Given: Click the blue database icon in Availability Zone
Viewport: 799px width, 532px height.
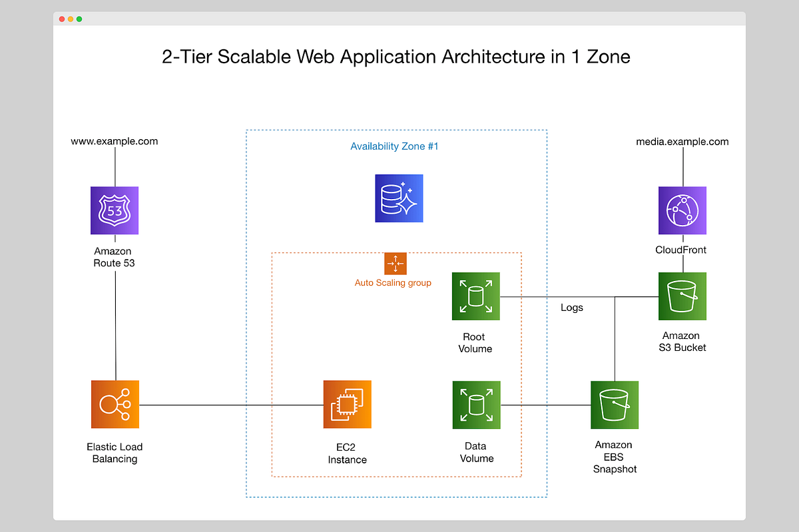Looking at the screenshot, I should point(399,198).
